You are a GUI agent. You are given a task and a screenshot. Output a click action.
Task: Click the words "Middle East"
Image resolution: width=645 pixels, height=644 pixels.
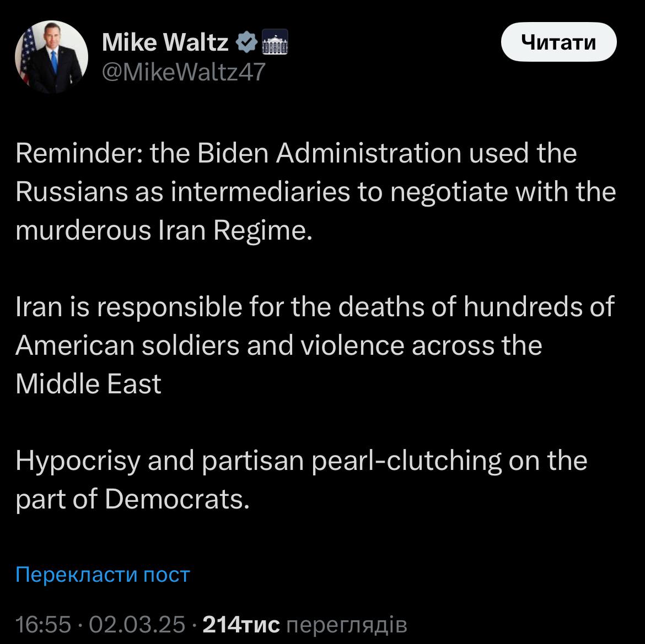point(88,384)
